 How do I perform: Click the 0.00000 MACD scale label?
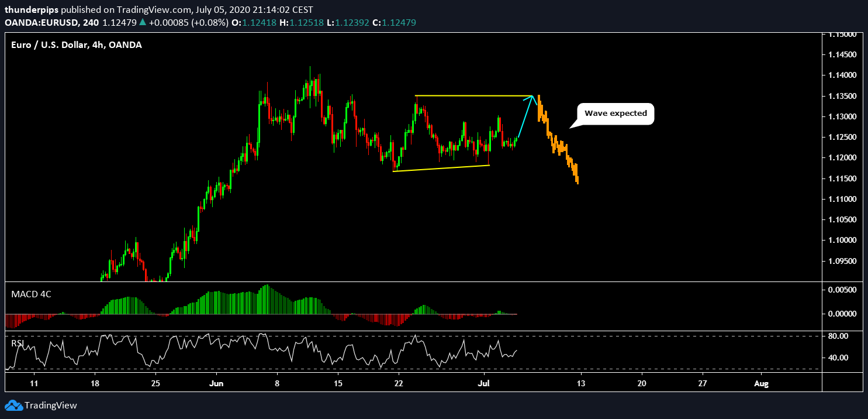pos(842,314)
